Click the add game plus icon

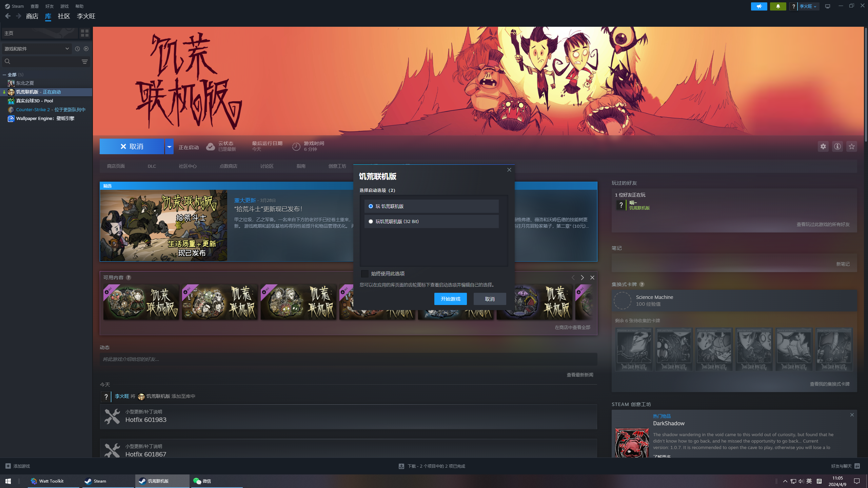pos(8,466)
